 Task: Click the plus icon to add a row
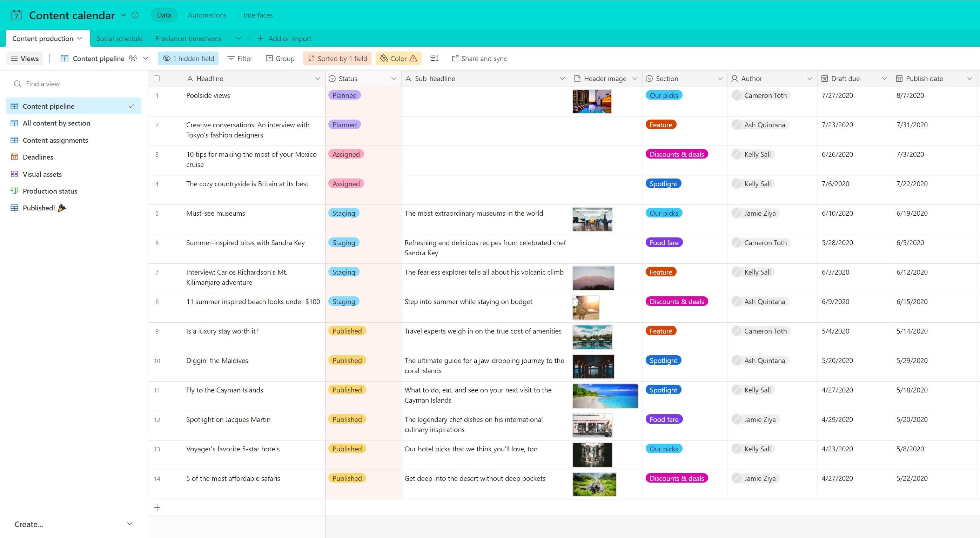(157, 507)
